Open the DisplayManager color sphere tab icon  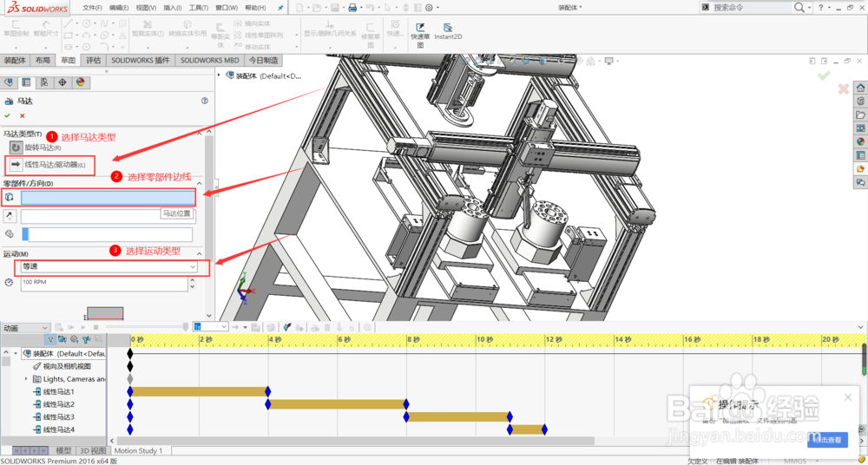point(81,82)
